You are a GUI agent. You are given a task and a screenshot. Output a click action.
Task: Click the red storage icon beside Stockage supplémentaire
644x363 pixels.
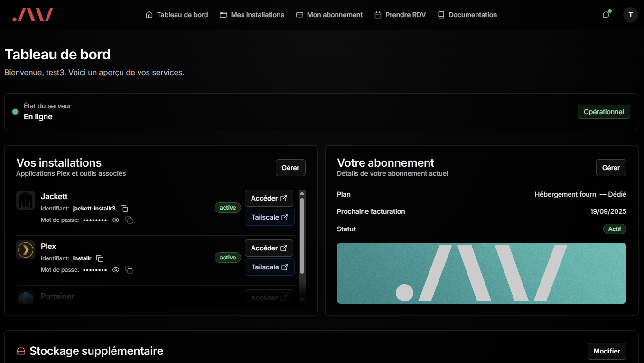pos(20,351)
